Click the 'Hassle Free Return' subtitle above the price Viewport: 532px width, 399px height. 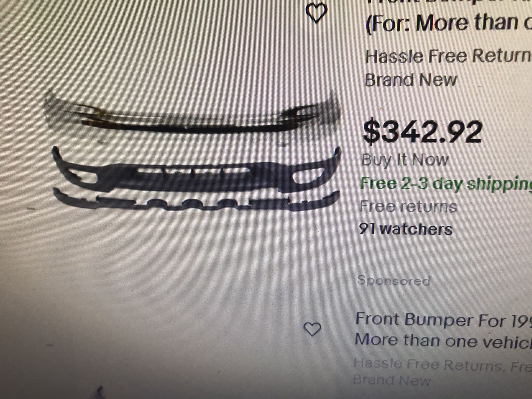click(x=448, y=56)
